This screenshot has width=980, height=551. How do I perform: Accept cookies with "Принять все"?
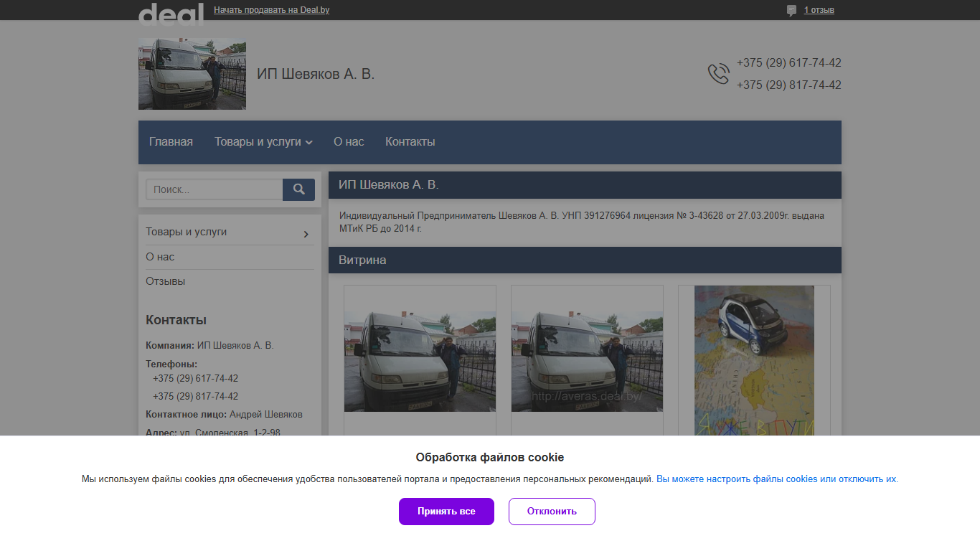(x=446, y=512)
